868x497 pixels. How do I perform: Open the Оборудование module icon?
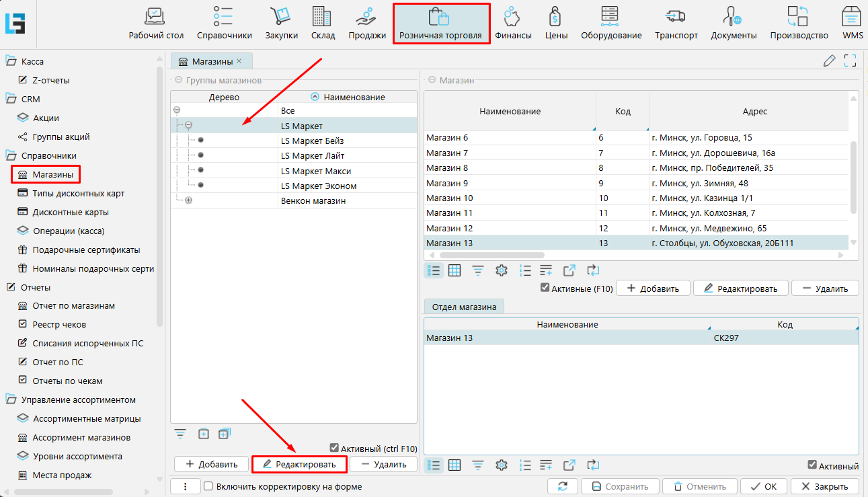tap(610, 17)
